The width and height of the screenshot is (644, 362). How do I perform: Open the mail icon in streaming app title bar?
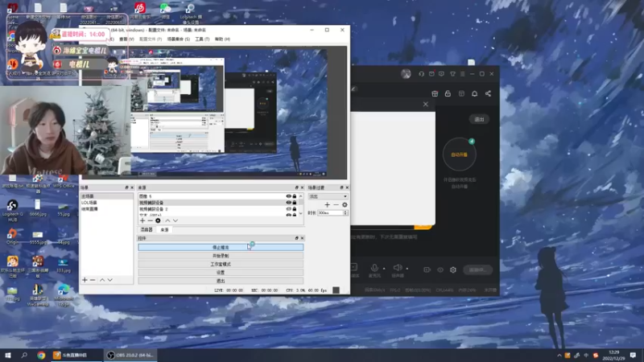(x=431, y=74)
